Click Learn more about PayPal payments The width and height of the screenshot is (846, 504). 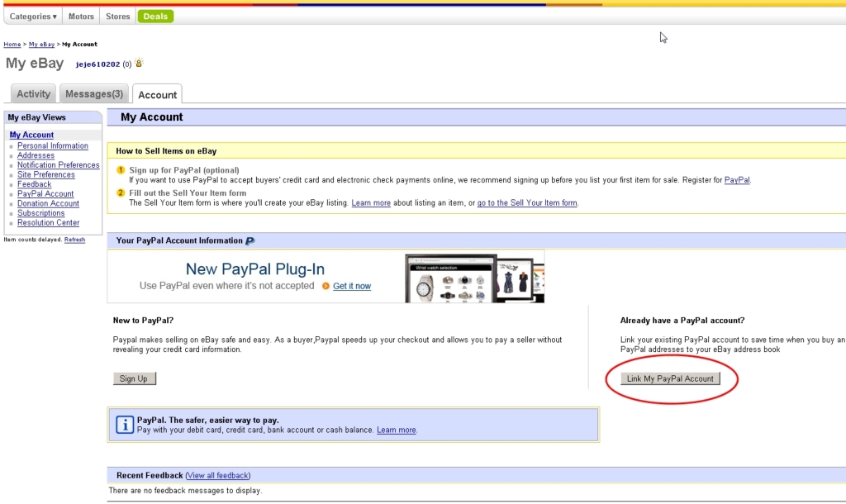pos(396,430)
